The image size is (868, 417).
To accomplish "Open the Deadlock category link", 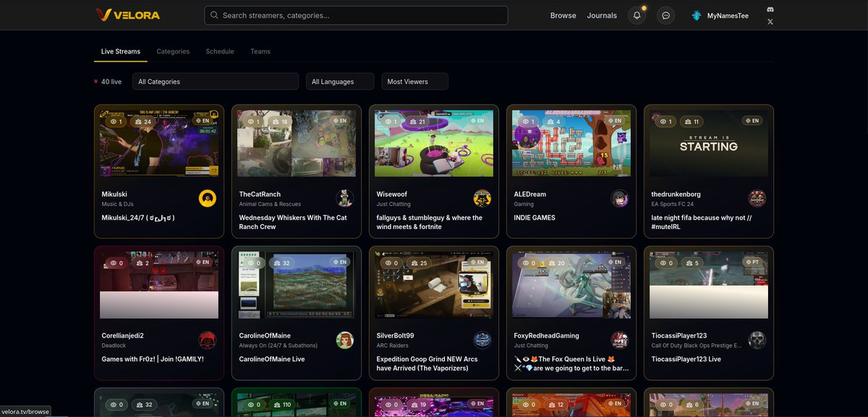I will click(x=114, y=346).
